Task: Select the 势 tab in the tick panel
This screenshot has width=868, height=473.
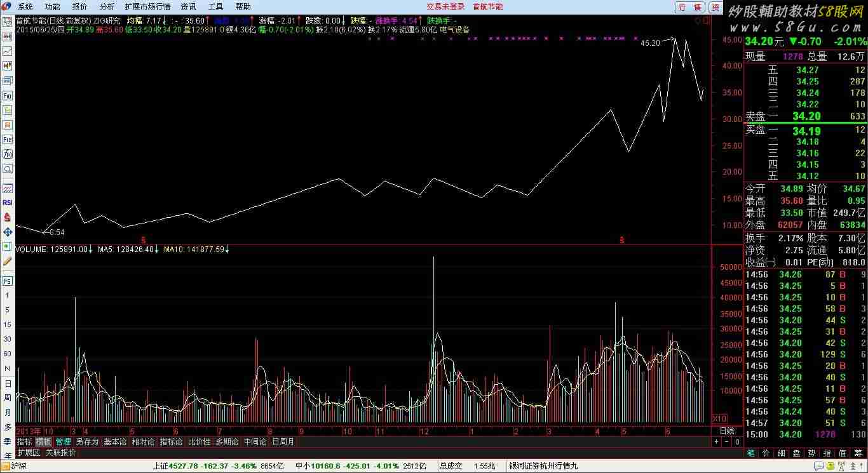Action: (x=811, y=453)
